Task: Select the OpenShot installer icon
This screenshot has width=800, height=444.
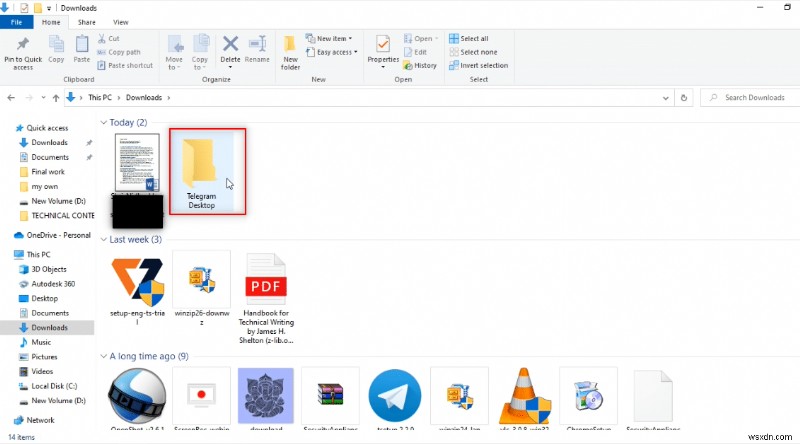Action: [137, 398]
